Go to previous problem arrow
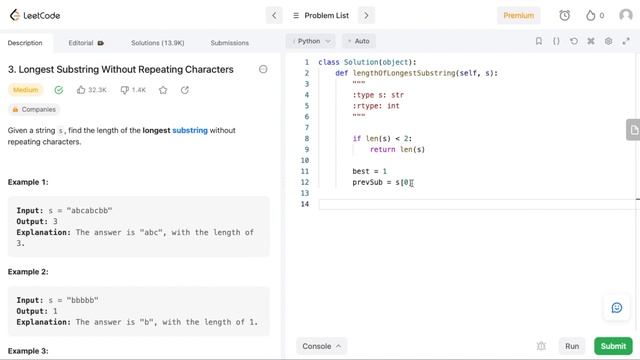This screenshot has width=640, height=360. click(274, 16)
